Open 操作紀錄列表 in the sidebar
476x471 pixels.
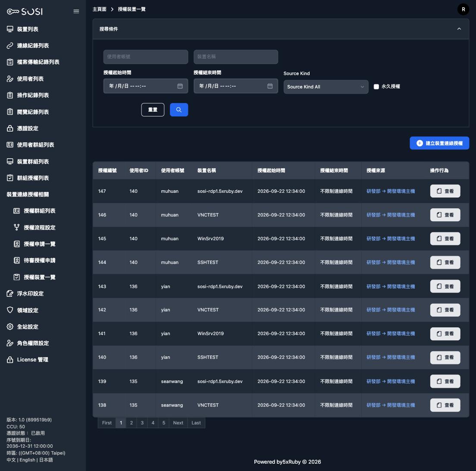pyautogui.click(x=33, y=95)
